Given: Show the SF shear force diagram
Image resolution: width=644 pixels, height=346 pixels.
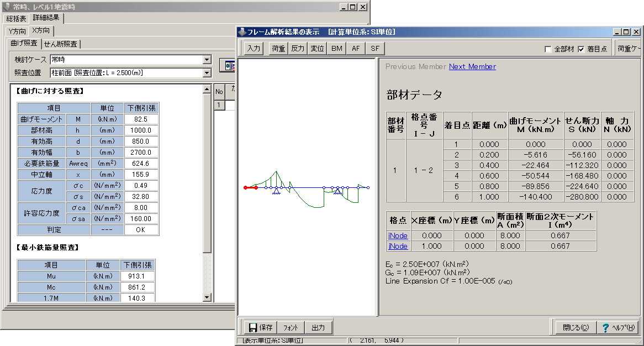Looking at the screenshot, I should point(375,49).
